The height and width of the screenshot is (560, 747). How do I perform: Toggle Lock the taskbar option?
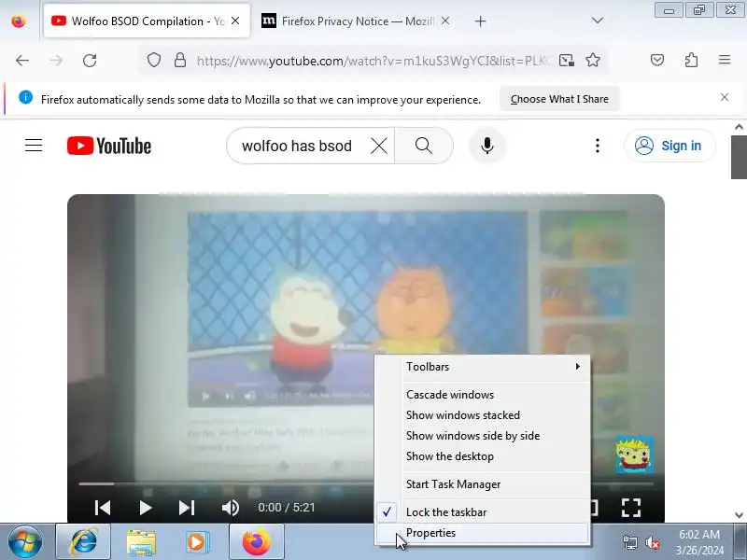[483, 511]
